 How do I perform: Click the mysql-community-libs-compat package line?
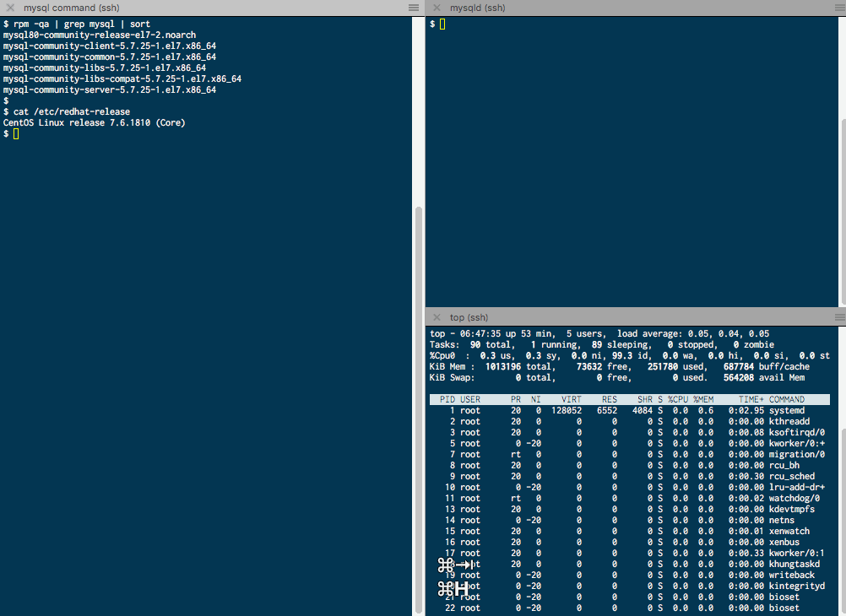[x=122, y=78]
